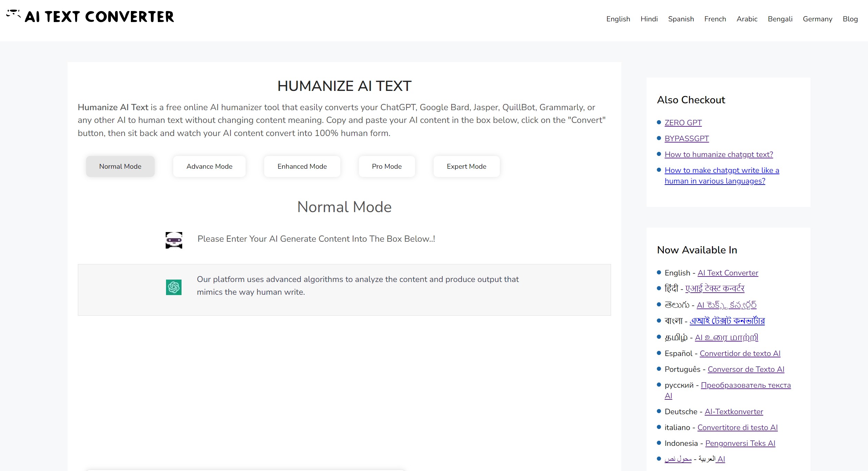Viewport: 868px width, 471px height.
Task: Go to the Blog page
Action: click(x=850, y=19)
